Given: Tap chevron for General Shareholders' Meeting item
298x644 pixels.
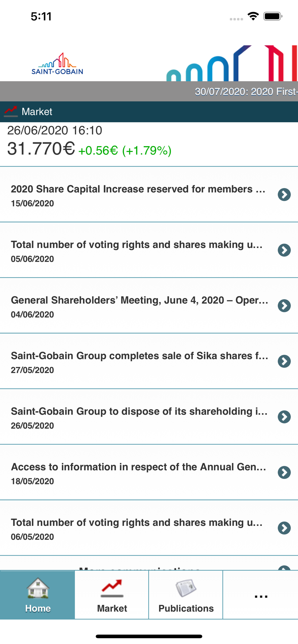Looking at the screenshot, I should click(x=284, y=306).
